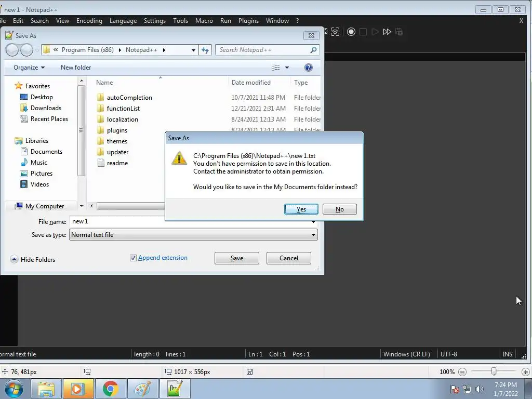Click the volume speaker icon in the system tray
Viewport: 532px width, 399px height.
point(480,389)
